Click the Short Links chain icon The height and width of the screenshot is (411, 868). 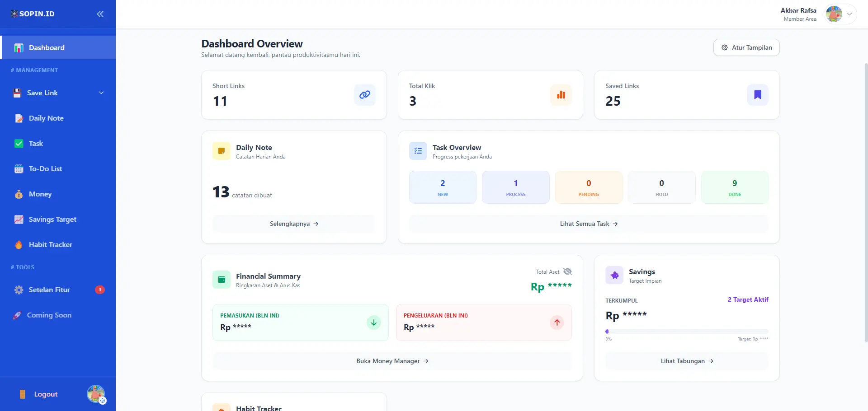tap(364, 95)
